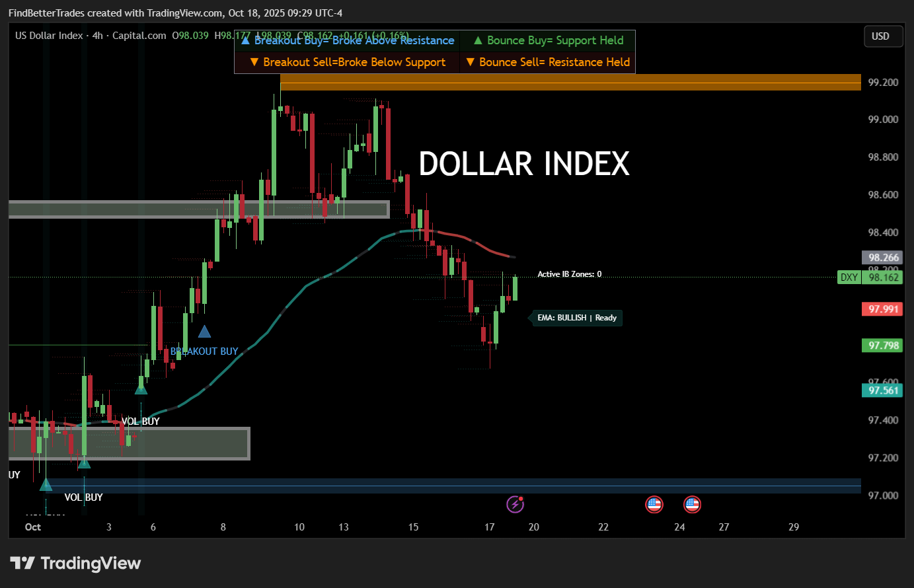Select the green 97.798 price label
The image size is (914, 588).
coord(883,346)
